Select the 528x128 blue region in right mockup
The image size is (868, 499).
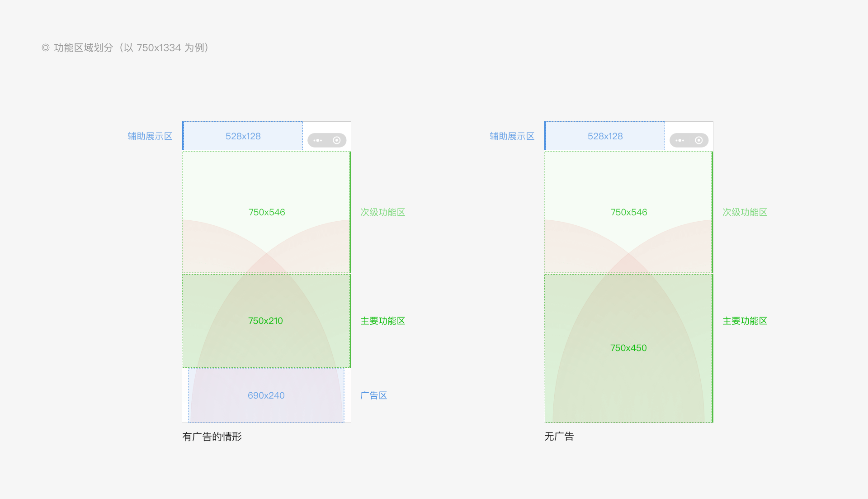point(605,136)
